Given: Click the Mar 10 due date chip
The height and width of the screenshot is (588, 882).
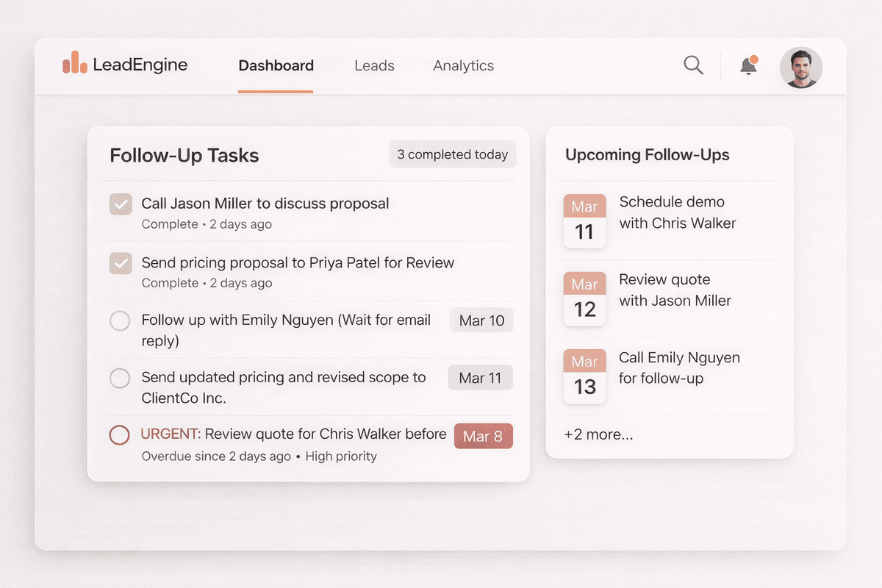Looking at the screenshot, I should (x=481, y=320).
